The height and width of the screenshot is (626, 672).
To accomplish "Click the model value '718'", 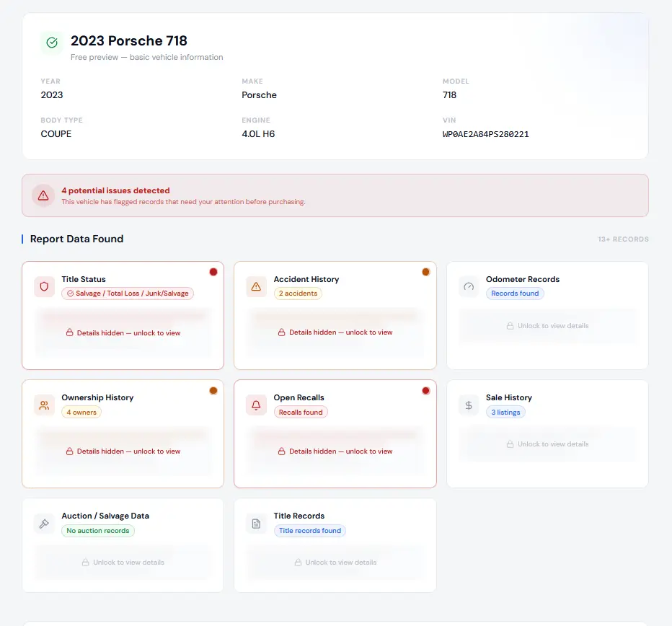I will tap(450, 94).
